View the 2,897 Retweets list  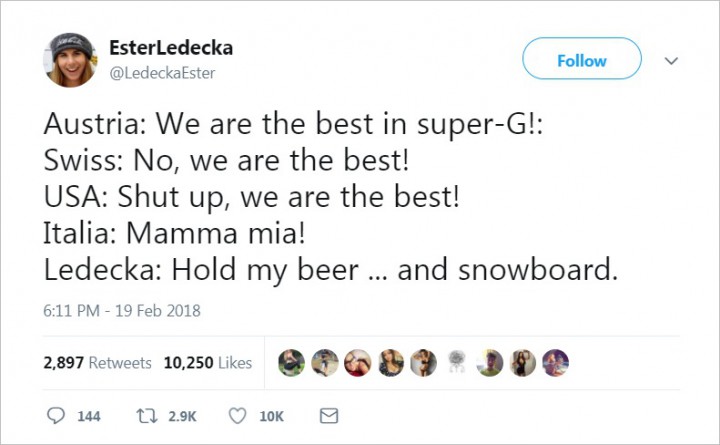97,363
